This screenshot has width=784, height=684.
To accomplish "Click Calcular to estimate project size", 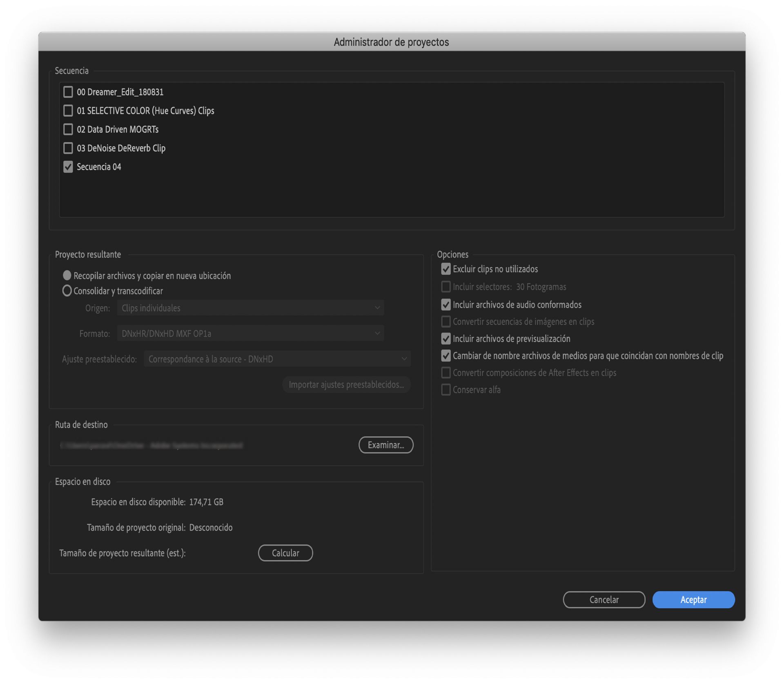I will 285,553.
